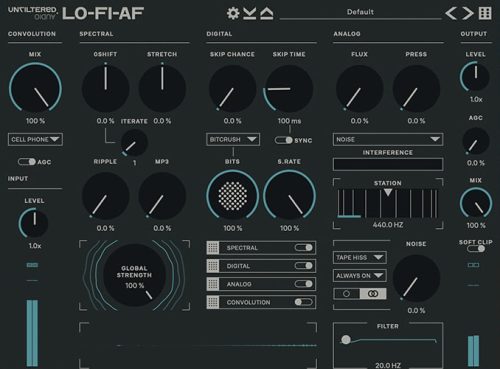Click the Oshift knob
Image resolution: width=500 pixels, height=369 pixels.
(x=106, y=89)
